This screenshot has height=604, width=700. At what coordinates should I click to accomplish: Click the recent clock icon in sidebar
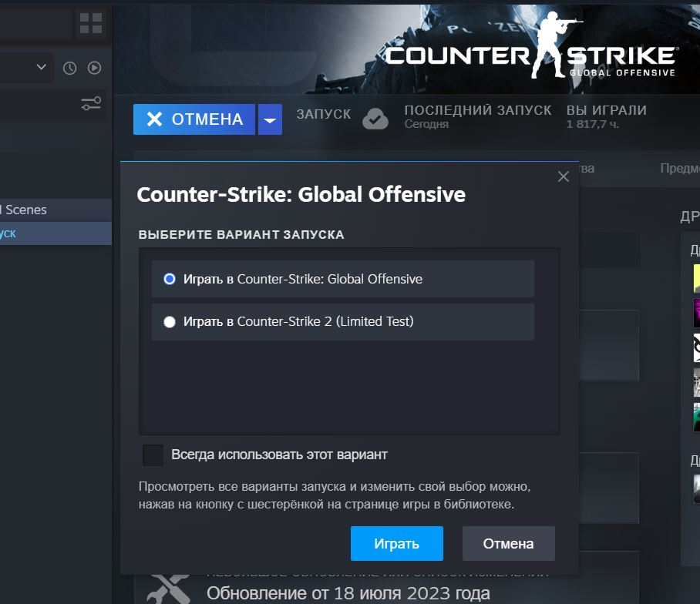pos(69,68)
